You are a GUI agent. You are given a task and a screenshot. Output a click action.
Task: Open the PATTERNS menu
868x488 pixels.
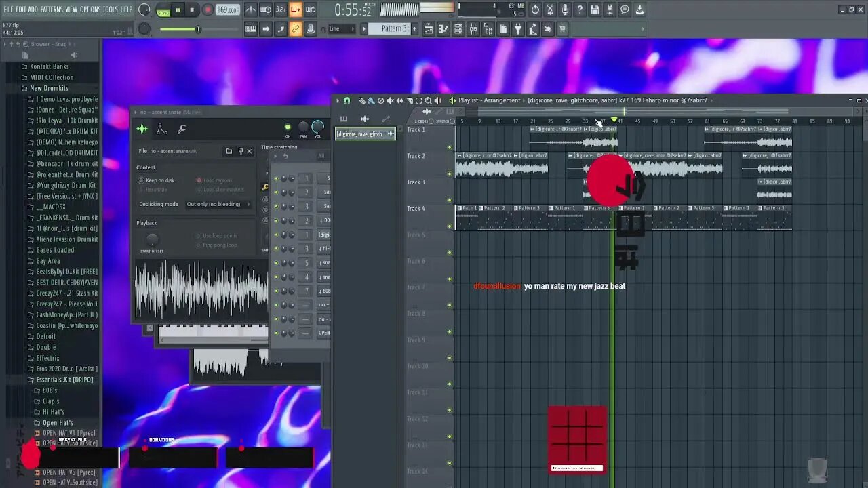pyautogui.click(x=52, y=9)
